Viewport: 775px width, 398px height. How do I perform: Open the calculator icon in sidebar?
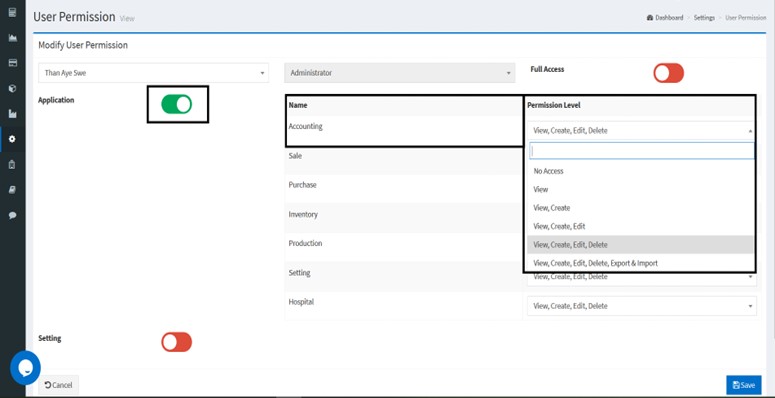(x=13, y=13)
